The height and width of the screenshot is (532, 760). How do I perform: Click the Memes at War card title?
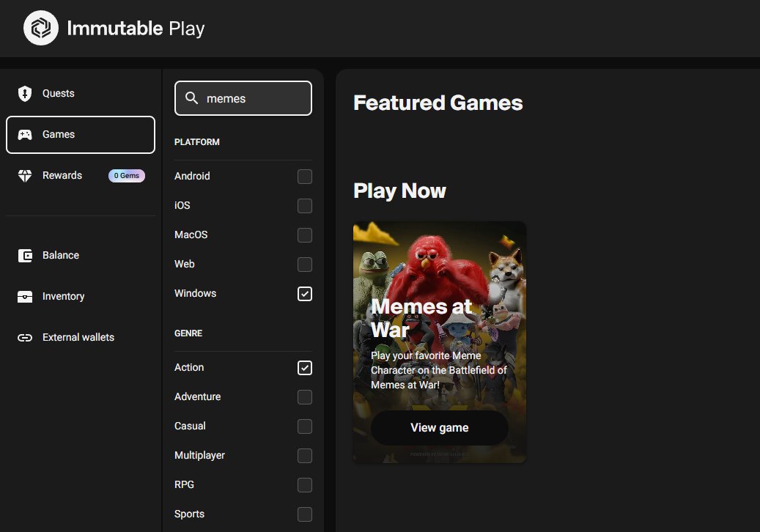[x=421, y=318]
